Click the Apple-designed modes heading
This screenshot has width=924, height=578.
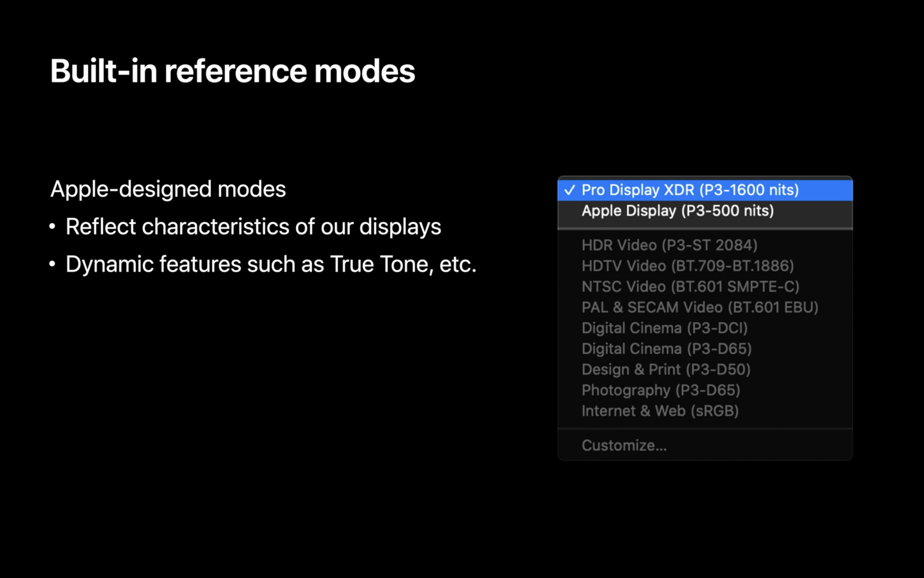168,190
